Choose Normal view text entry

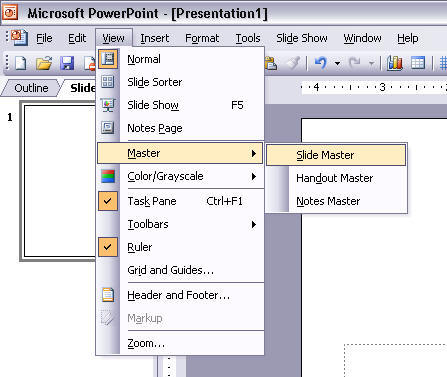tap(144, 59)
